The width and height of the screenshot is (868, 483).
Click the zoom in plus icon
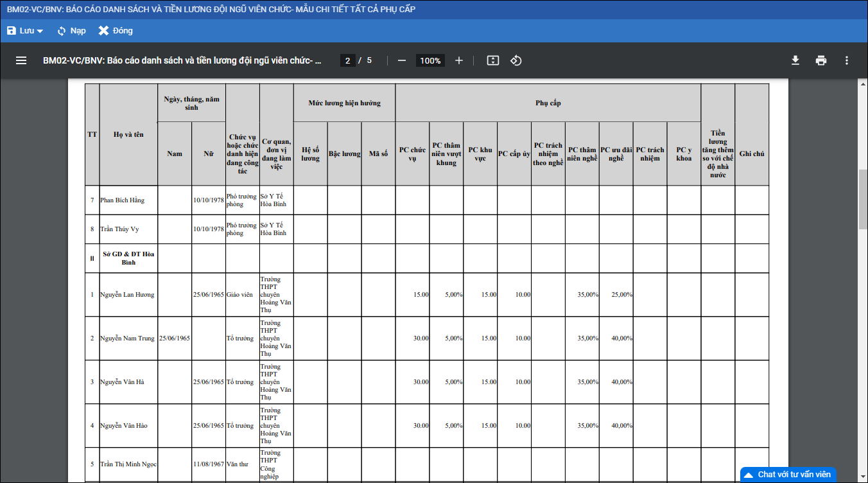tap(459, 60)
